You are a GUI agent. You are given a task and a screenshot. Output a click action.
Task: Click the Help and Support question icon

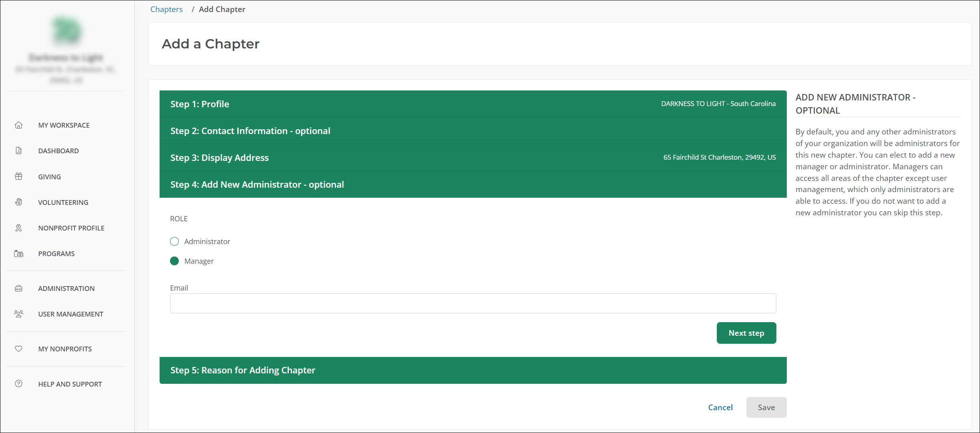(19, 384)
